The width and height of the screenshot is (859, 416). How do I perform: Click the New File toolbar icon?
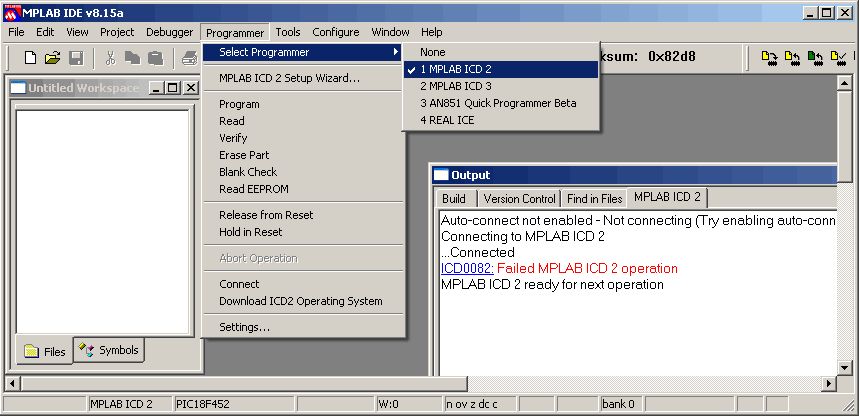pos(30,58)
